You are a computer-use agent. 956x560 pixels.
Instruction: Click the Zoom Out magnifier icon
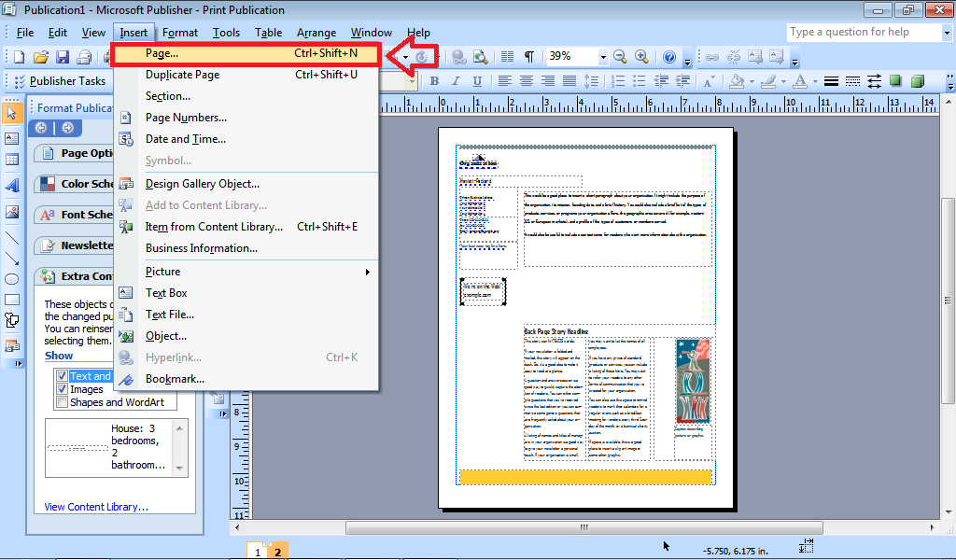click(x=619, y=56)
